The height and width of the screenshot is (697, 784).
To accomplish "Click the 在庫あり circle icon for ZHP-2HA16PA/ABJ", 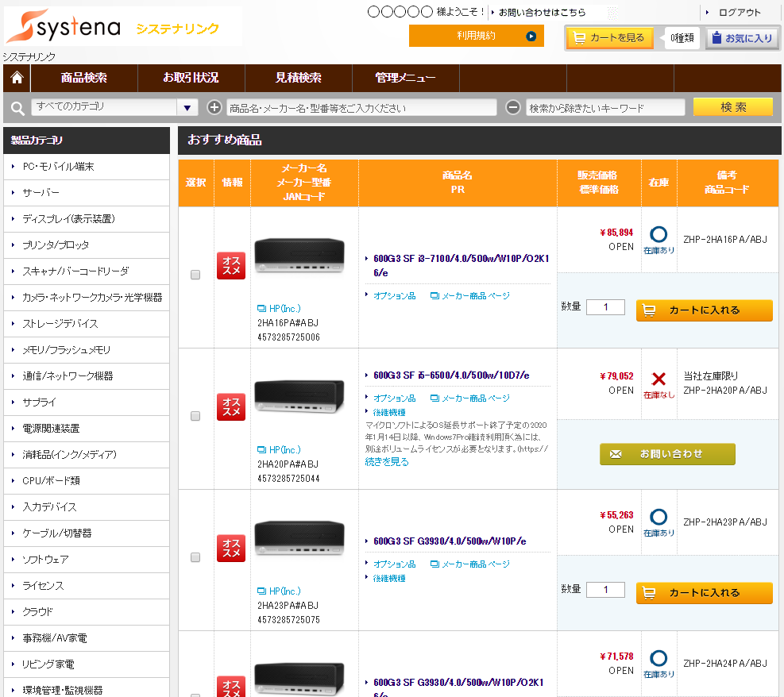I will [658, 234].
